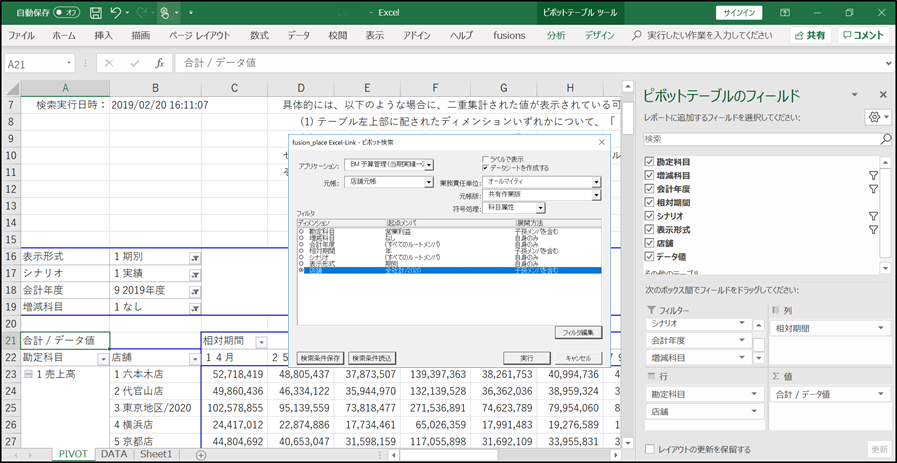The width and height of the screenshot is (897, 463).
Task: Open the コメント comments button
Action: [x=864, y=35]
